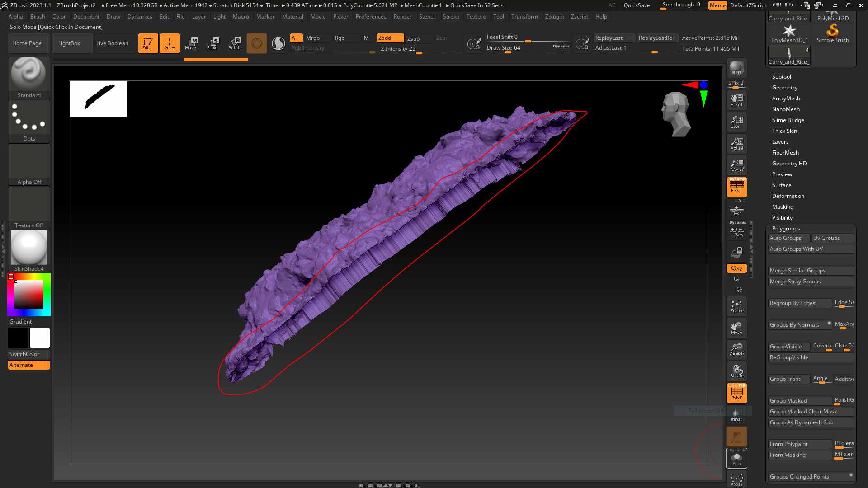Click the LightBox button
This screenshot has height=488, width=868.
coord(69,43)
